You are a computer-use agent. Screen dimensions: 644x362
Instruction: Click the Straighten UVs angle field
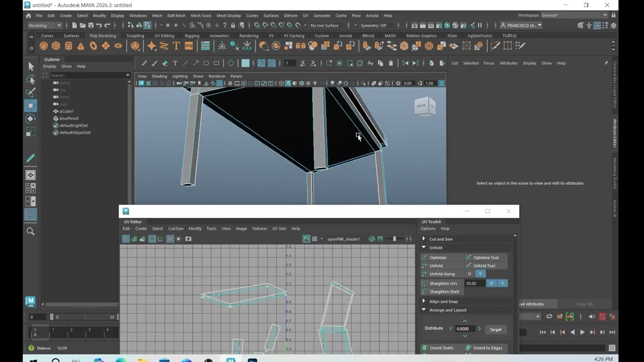pos(474,283)
